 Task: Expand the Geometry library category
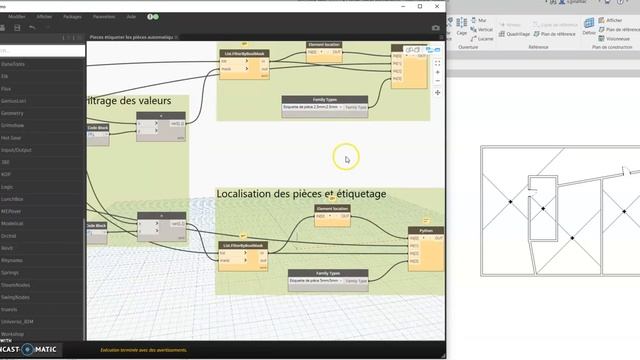(x=12, y=113)
